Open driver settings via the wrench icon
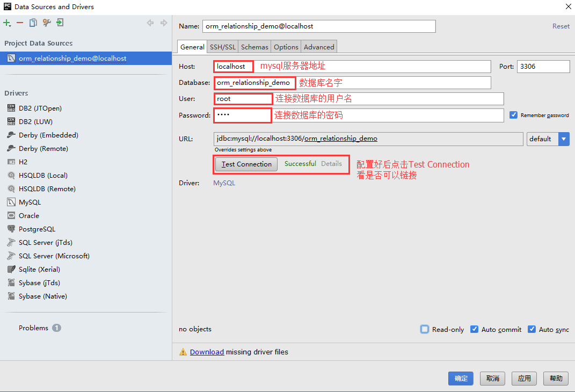This screenshot has height=392, width=575. tap(47, 23)
